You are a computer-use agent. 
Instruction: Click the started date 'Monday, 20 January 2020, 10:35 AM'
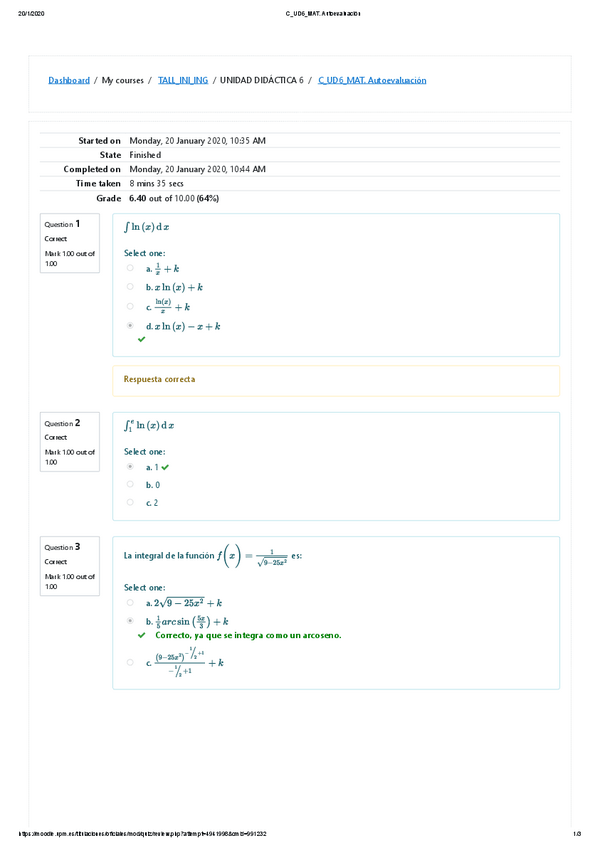[197, 141]
